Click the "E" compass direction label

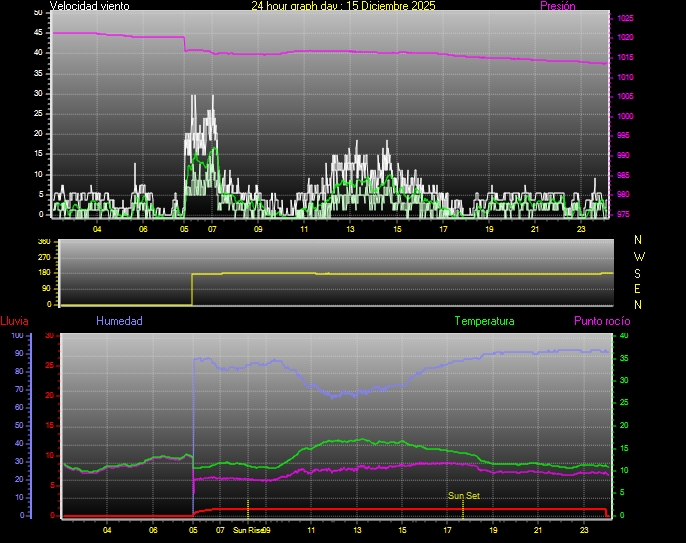(x=639, y=288)
